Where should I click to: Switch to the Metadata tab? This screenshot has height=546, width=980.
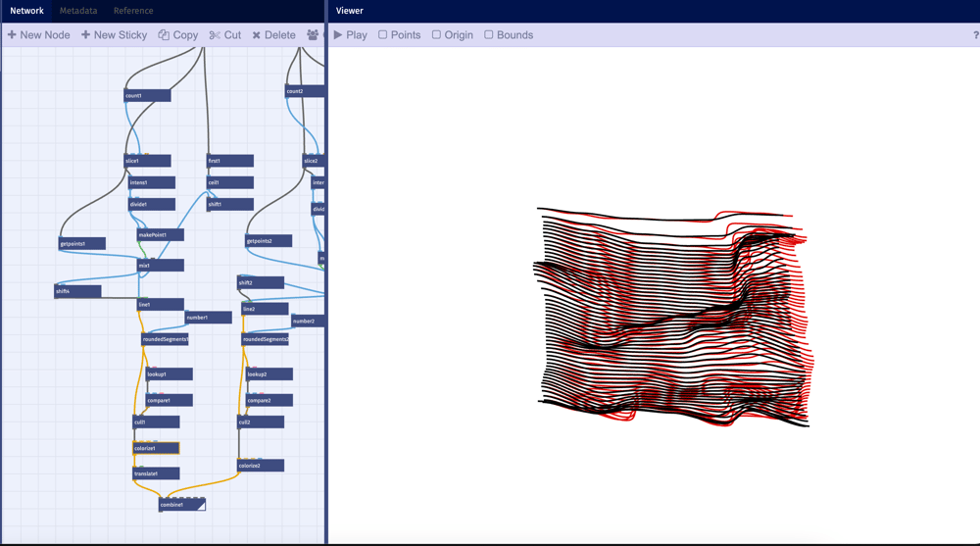point(78,11)
